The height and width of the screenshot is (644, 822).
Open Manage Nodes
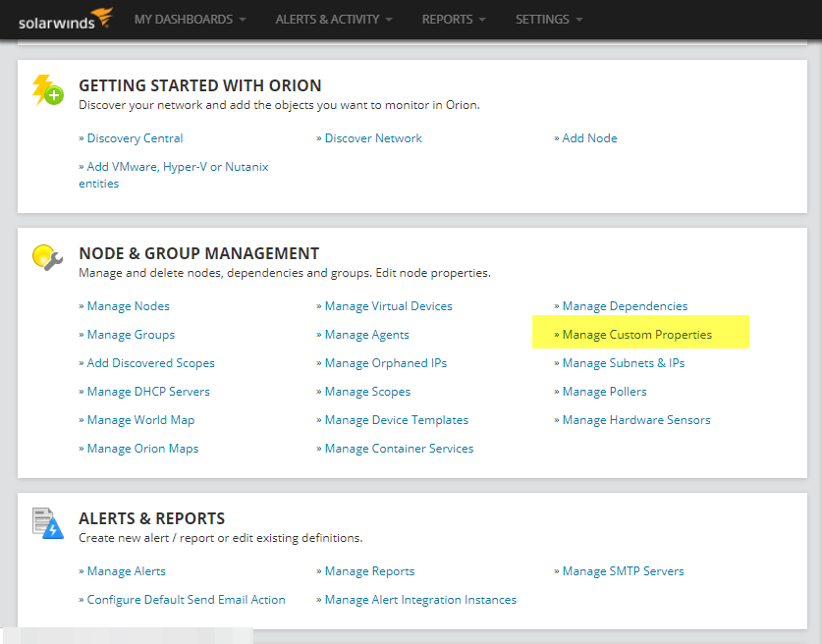pyautogui.click(x=129, y=306)
